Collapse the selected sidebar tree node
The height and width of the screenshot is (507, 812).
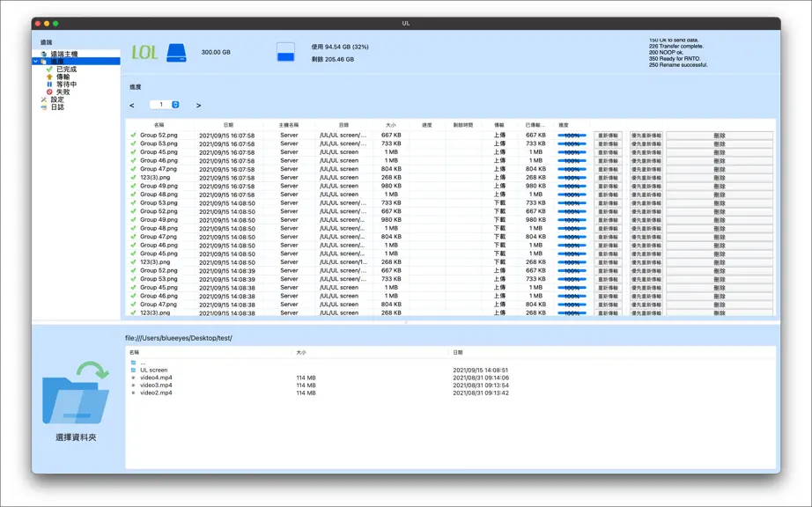(x=35, y=62)
